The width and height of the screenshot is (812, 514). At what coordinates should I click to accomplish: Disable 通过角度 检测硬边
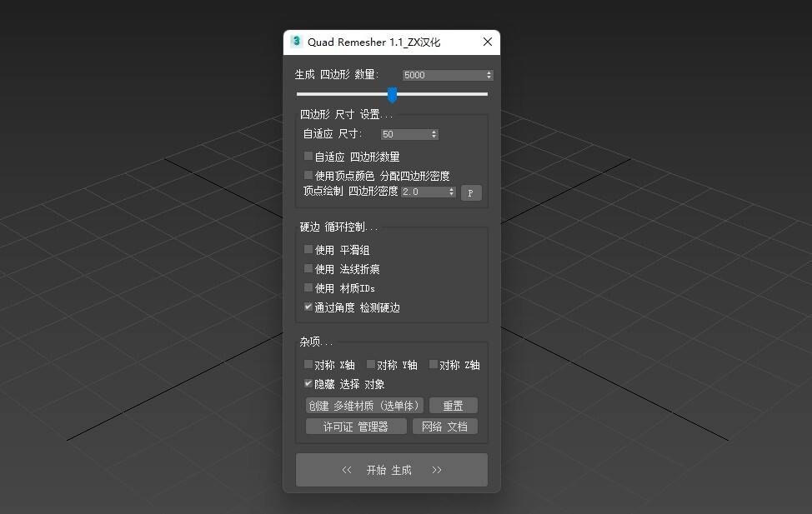pos(308,307)
